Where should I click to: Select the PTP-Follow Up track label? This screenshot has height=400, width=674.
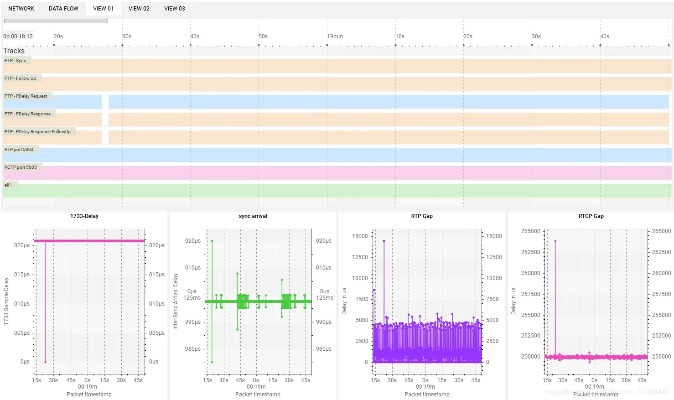21,78
